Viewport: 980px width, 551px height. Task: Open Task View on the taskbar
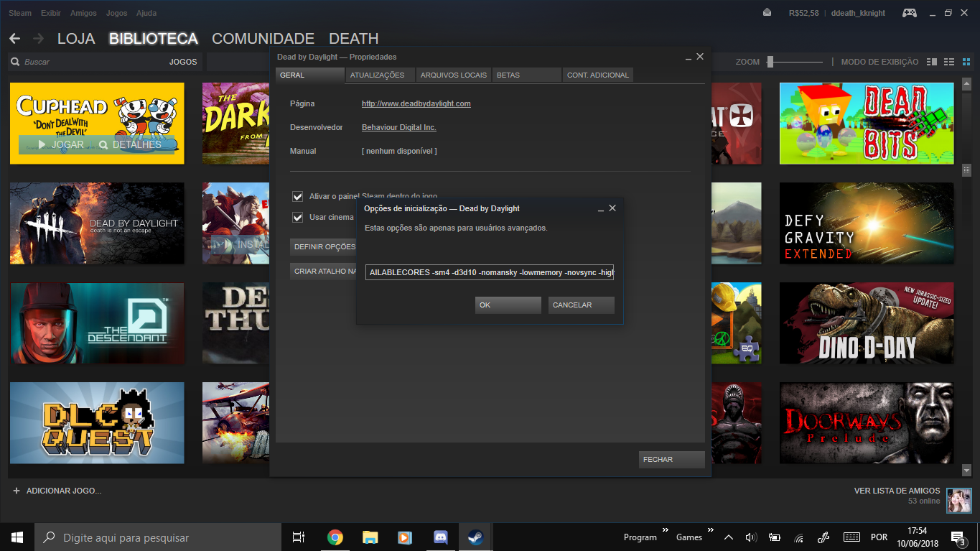(x=299, y=537)
